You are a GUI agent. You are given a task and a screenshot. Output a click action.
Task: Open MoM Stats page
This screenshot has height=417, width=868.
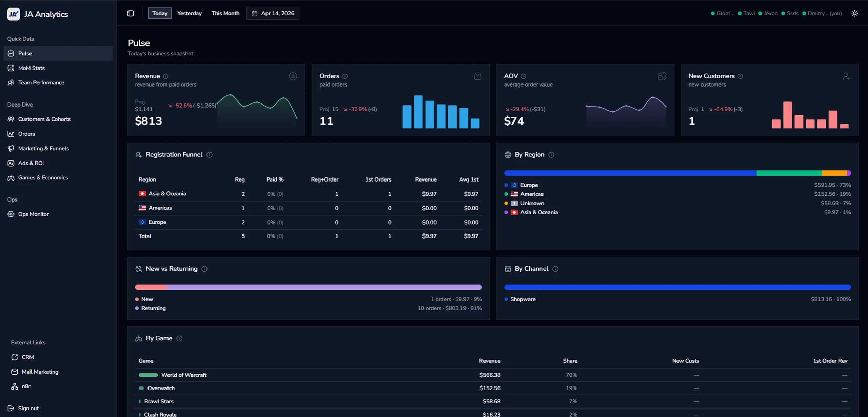[x=31, y=68]
